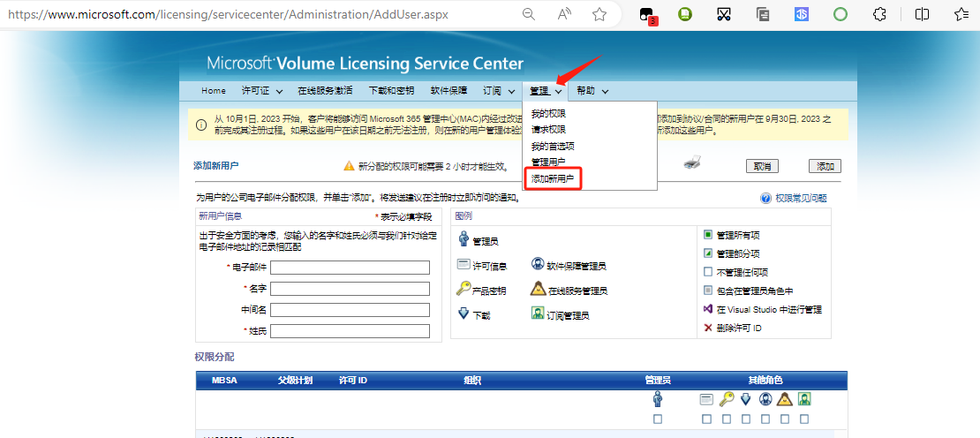Click the 电子邮件 input field
This screenshot has width=980, height=438.
point(350,268)
